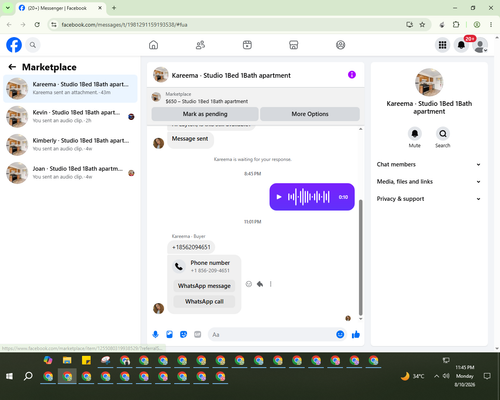Viewport: 500px width, 400px height.
Task: Close the Messenger Facebook tab
Action: click(x=100, y=8)
